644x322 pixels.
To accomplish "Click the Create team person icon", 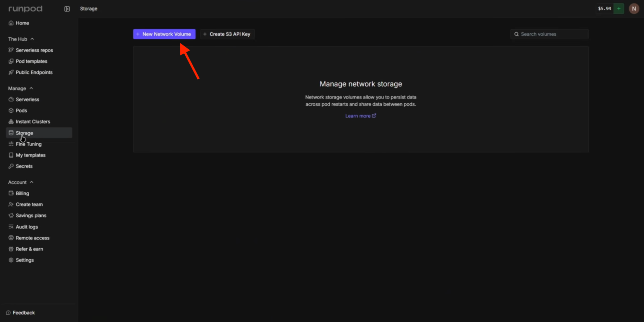I will 11,204.
